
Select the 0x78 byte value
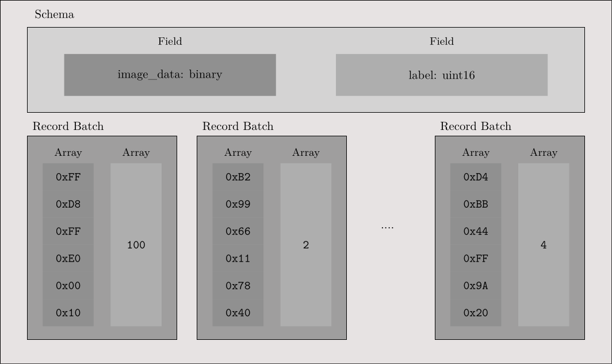pos(238,286)
